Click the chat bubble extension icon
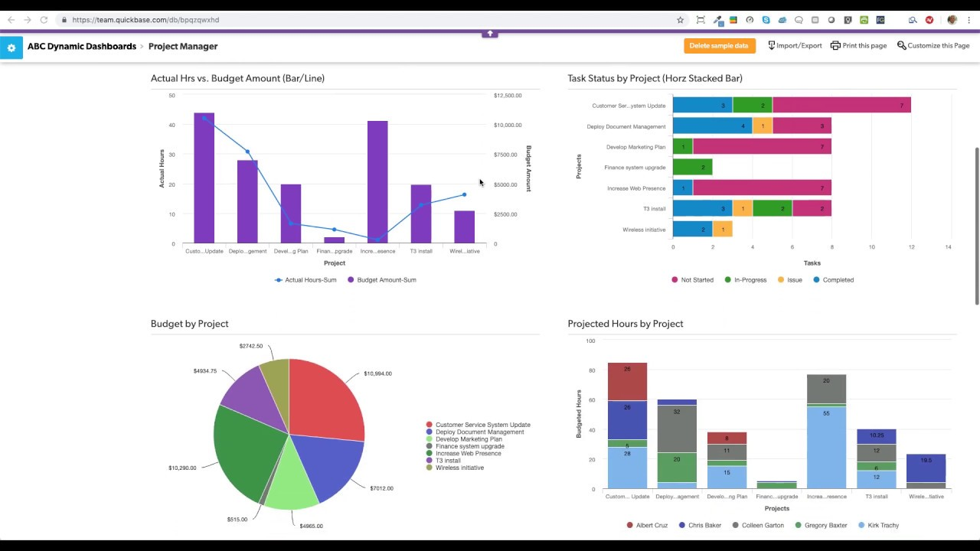The height and width of the screenshot is (551, 980). (x=799, y=20)
